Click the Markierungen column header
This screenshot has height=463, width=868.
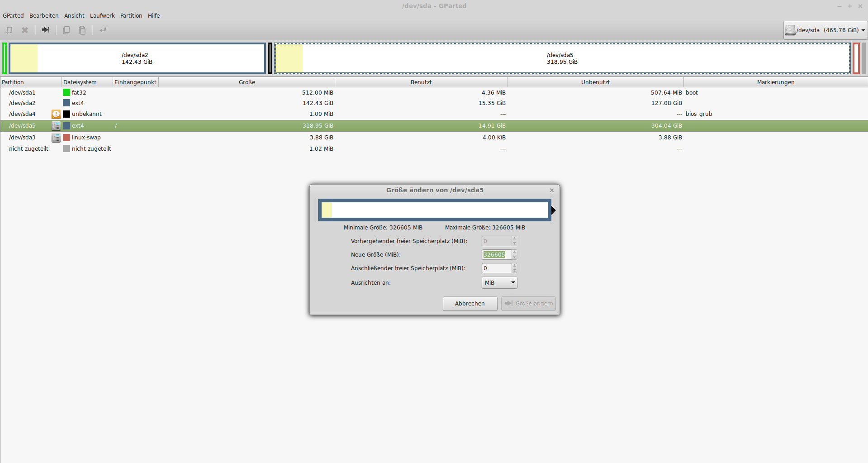[776, 82]
